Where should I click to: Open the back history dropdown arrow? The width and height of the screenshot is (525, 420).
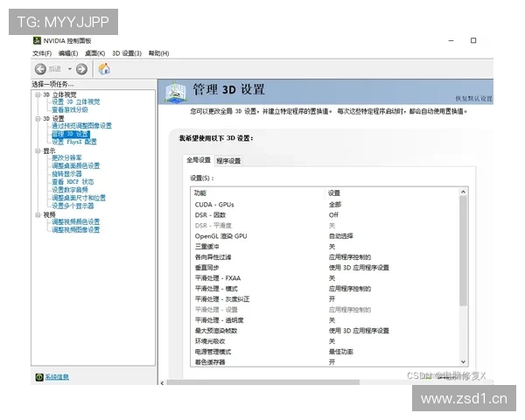(70, 69)
